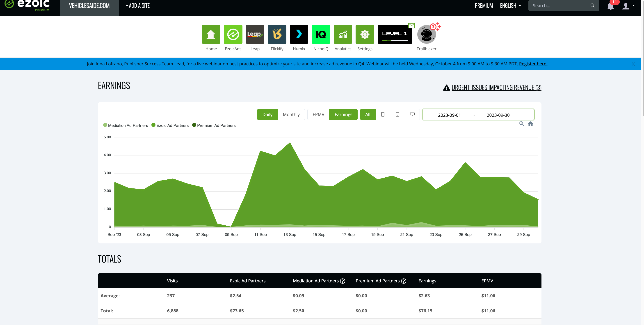
Task: Show Earnings metric in chart
Action: tap(343, 114)
